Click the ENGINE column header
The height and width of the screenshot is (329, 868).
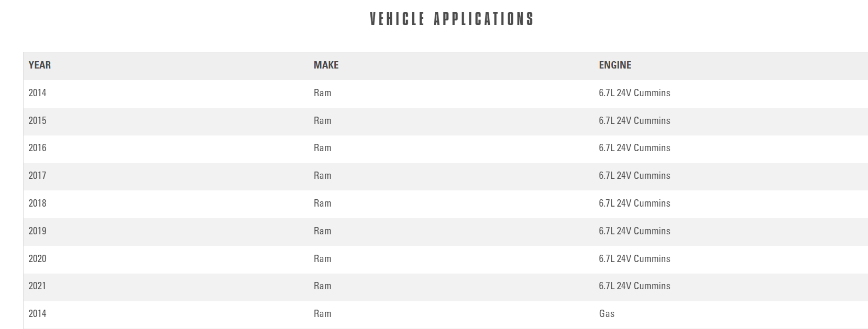[x=615, y=65]
